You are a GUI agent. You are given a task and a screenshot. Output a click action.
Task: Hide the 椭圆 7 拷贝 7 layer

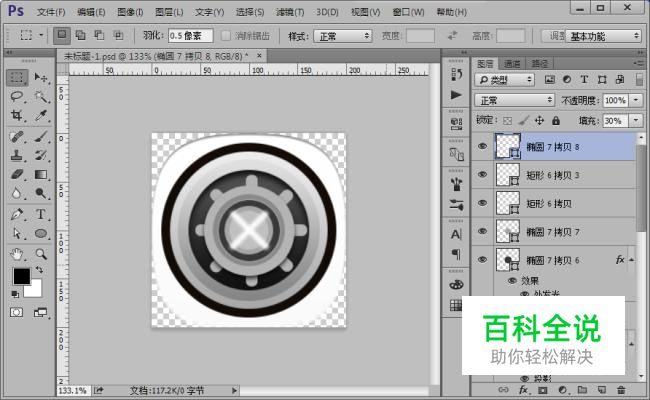point(482,231)
